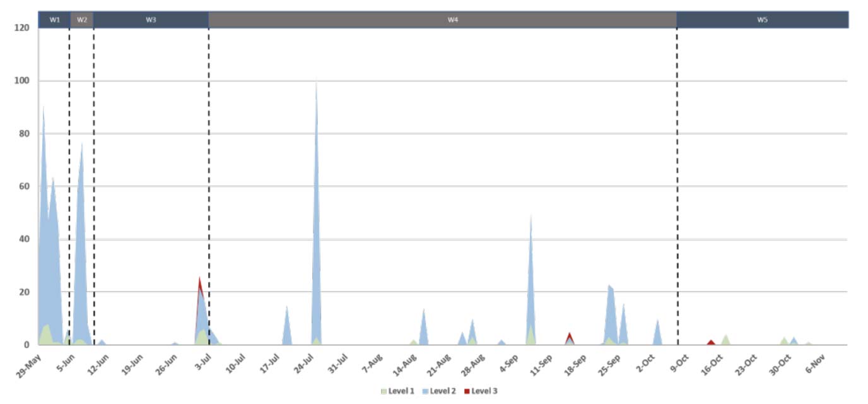Click the W5 period header label
The width and height of the screenshot is (868, 404).
[x=762, y=20]
